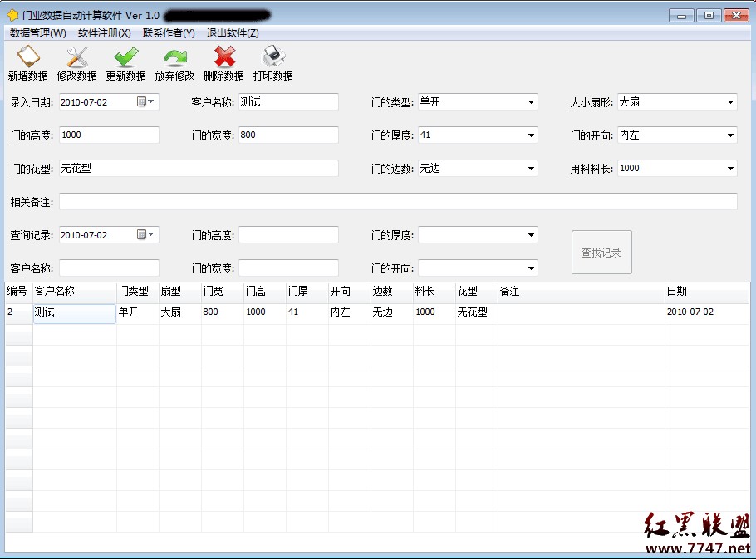This screenshot has width=756, height=560.
Task: Open the 录入日期 calendar picker
Action: click(x=145, y=101)
